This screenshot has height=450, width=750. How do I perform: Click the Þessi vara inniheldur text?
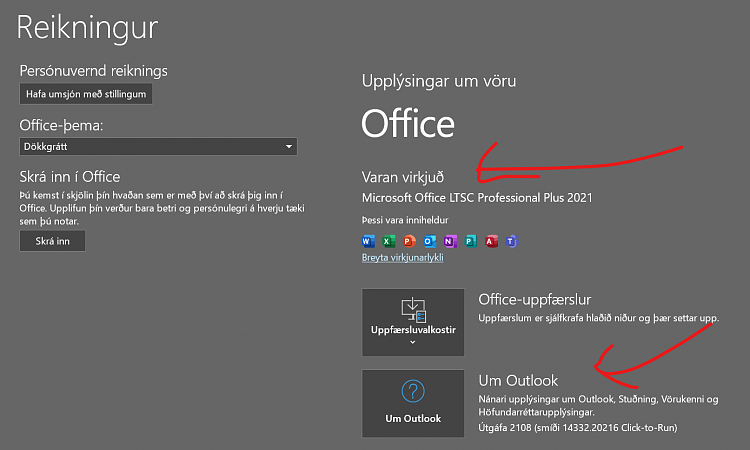pyautogui.click(x=405, y=220)
